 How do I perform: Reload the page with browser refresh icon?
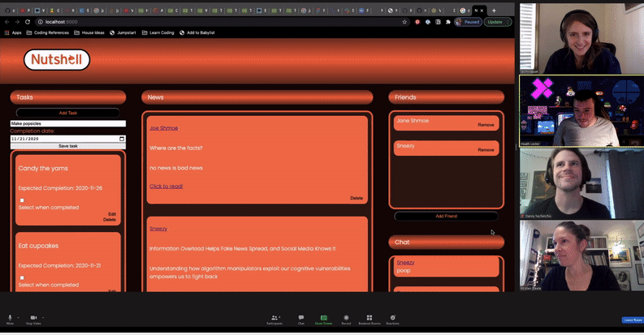(x=28, y=22)
